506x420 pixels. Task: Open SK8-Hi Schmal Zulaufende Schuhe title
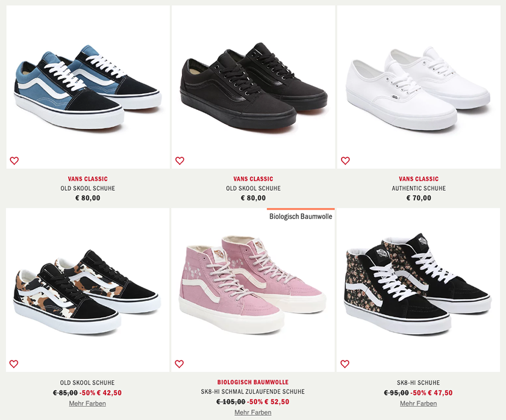point(253,392)
